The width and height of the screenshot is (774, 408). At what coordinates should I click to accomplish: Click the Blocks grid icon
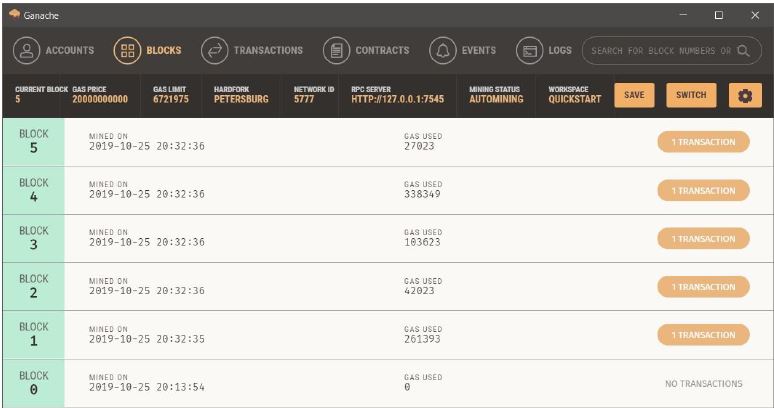coord(127,51)
